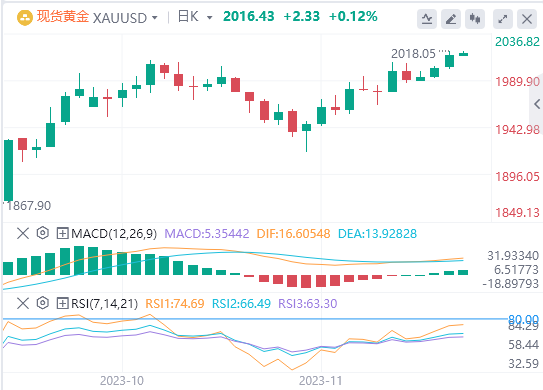Toggle the RSI panel expand box
The width and height of the screenshot is (543, 390).
[x=62, y=303]
